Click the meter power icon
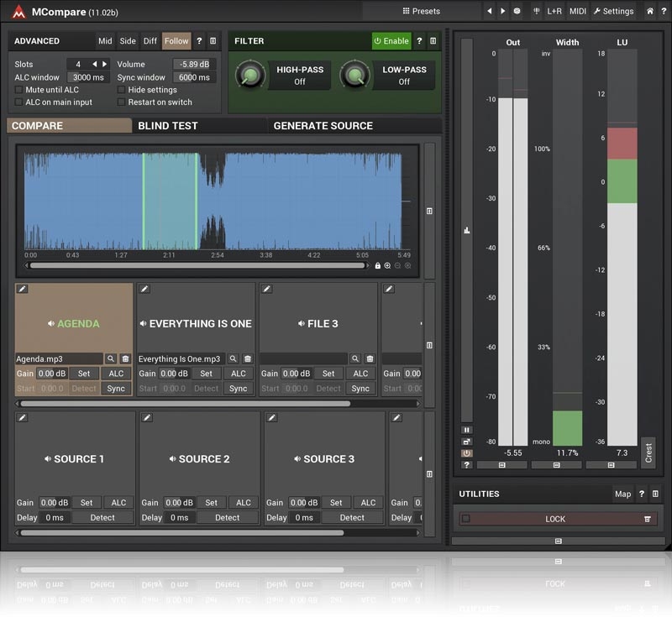This screenshot has height=617, width=672. point(466,452)
